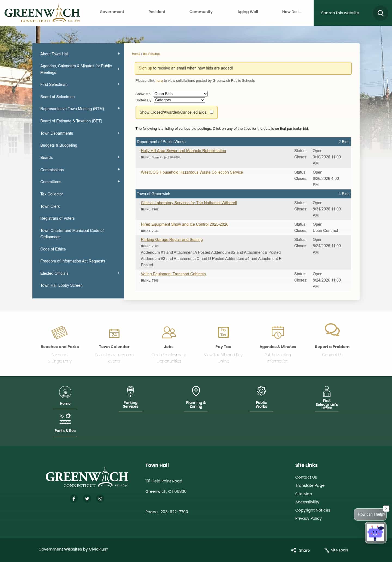Image resolution: width=392 pixels, height=562 pixels.
Task: Open the Parking Services meter icon
Action: 130,391
